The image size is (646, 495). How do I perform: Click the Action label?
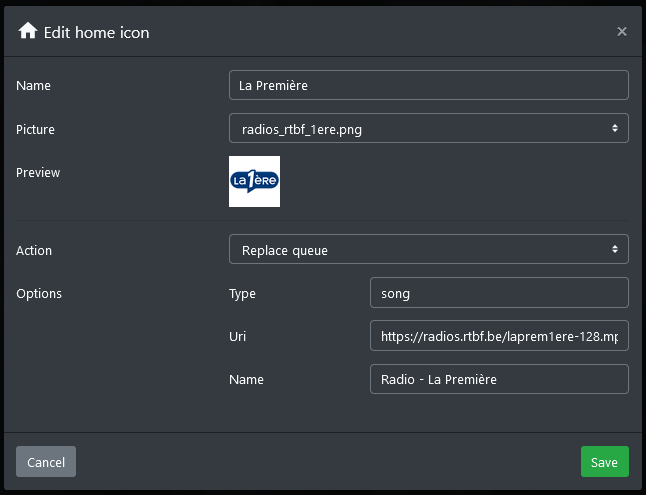pyautogui.click(x=34, y=251)
